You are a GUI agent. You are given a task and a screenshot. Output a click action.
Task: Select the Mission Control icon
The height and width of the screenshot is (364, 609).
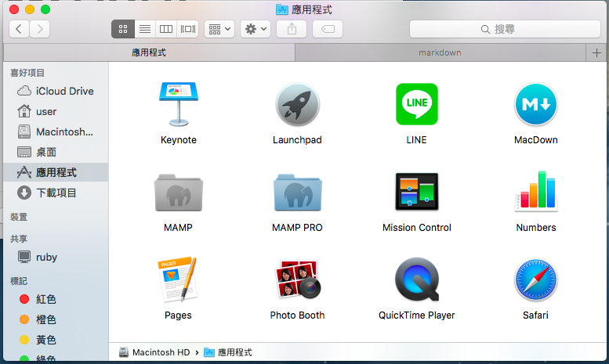pos(417,192)
